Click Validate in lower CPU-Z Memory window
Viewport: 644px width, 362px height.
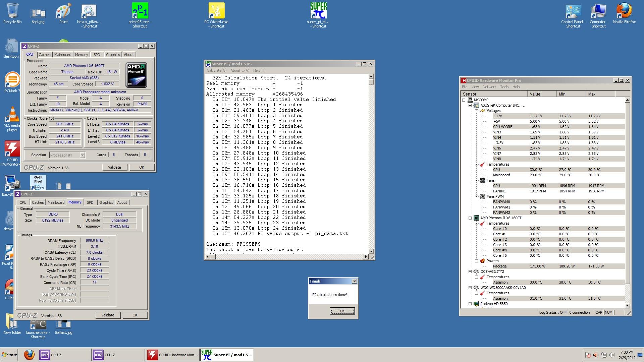pyautogui.click(x=108, y=315)
